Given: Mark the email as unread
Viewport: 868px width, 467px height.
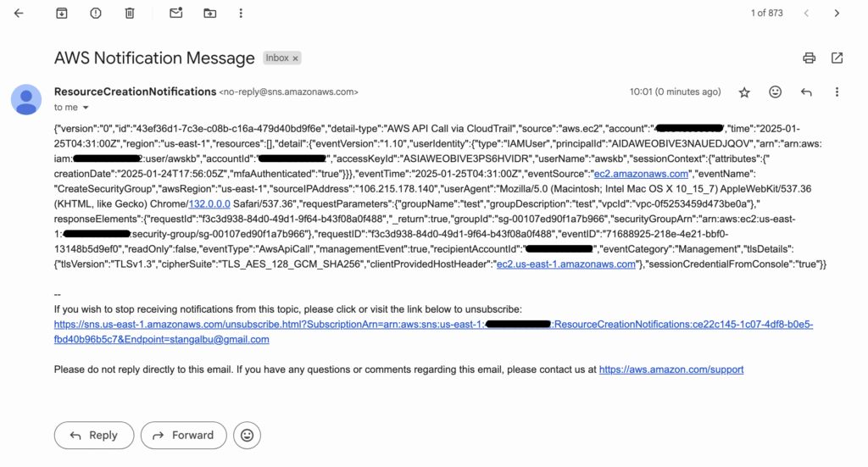Looking at the screenshot, I should (x=176, y=13).
